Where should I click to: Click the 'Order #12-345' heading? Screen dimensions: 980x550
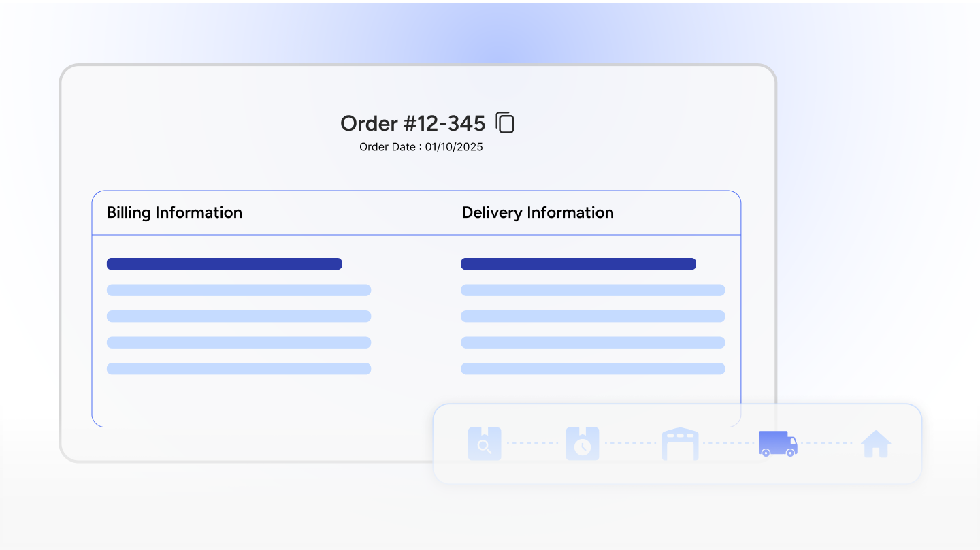(413, 123)
